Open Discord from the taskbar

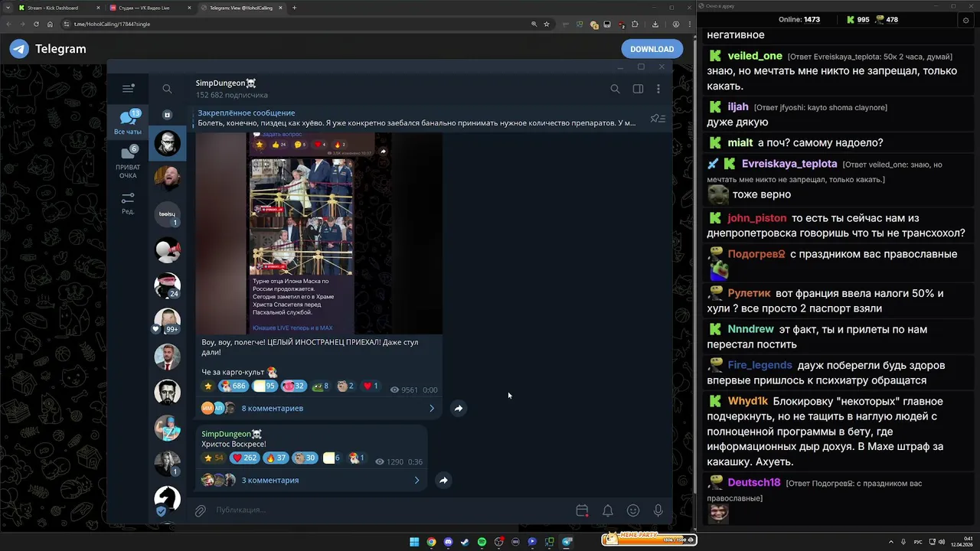[x=448, y=542]
